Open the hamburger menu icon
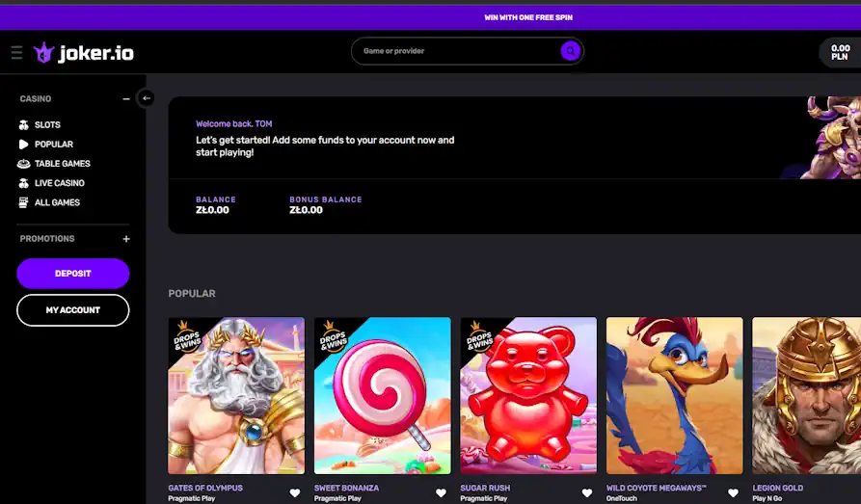Screen dimensions: 861x504 pyautogui.click(x=16, y=52)
